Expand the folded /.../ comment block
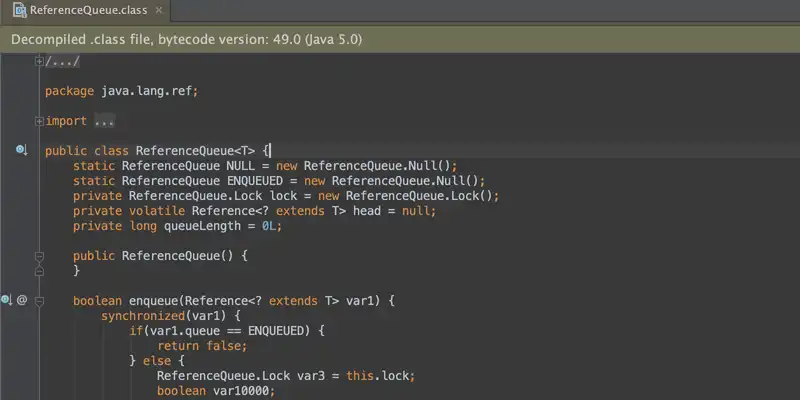Image resolution: width=800 pixels, height=400 pixels. (39, 61)
